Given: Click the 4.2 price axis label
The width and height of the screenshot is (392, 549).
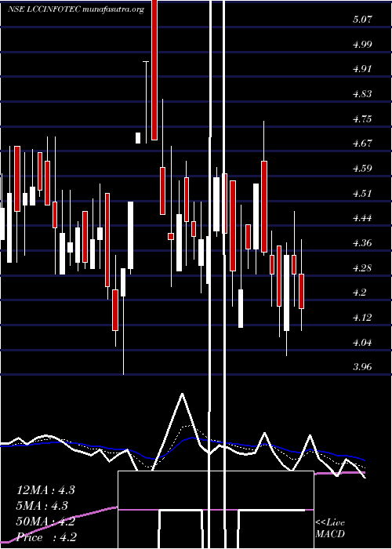Looking at the screenshot, I should click(x=360, y=293).
